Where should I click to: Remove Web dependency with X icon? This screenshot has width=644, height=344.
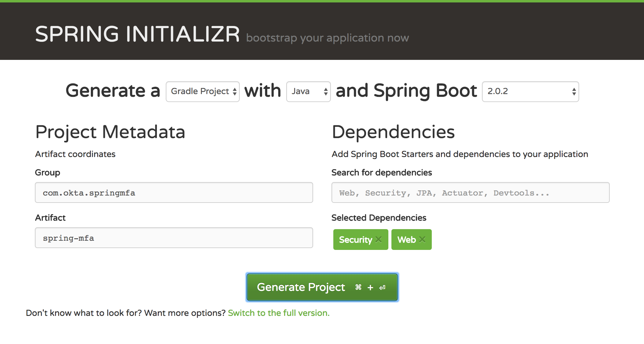422,240
